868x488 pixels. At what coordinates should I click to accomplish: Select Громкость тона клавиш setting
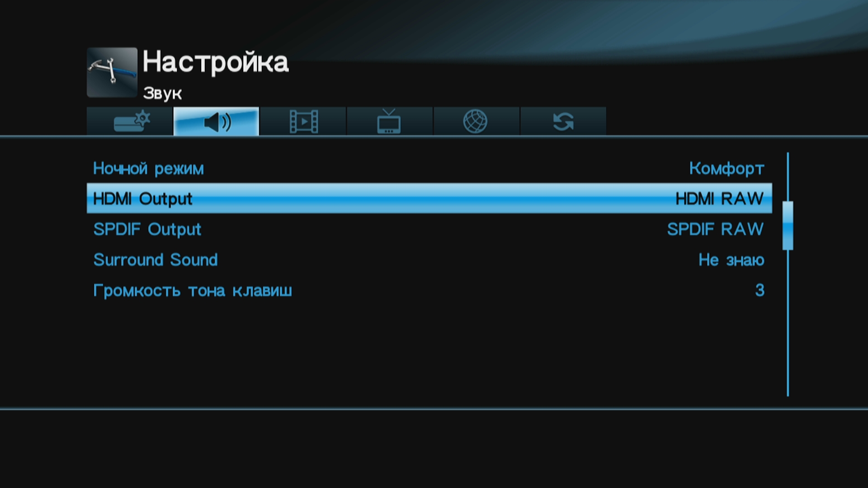coord(429,290)
